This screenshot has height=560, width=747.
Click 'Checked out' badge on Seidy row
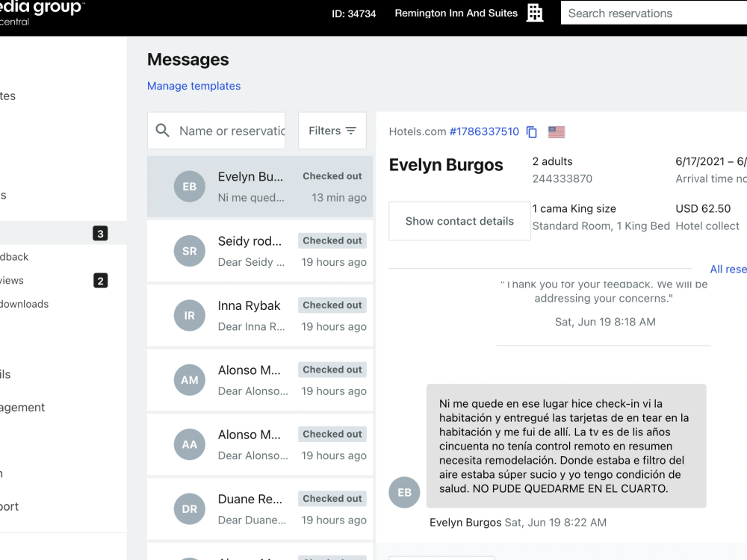pyautogui.click(x=332, y=240)
